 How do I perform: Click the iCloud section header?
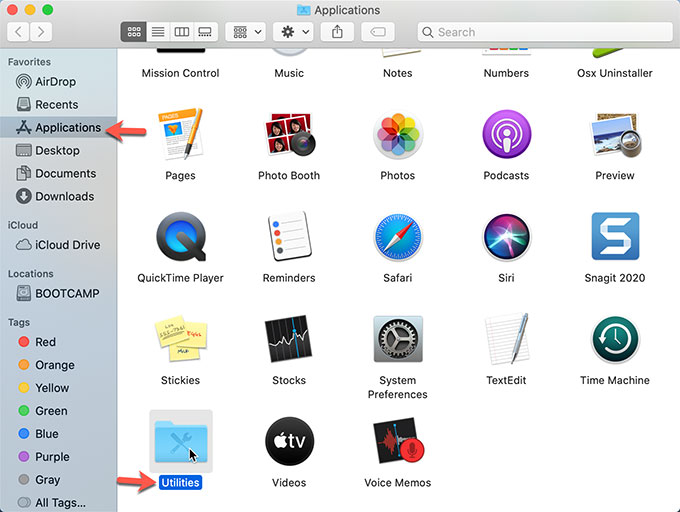[23, 225]
